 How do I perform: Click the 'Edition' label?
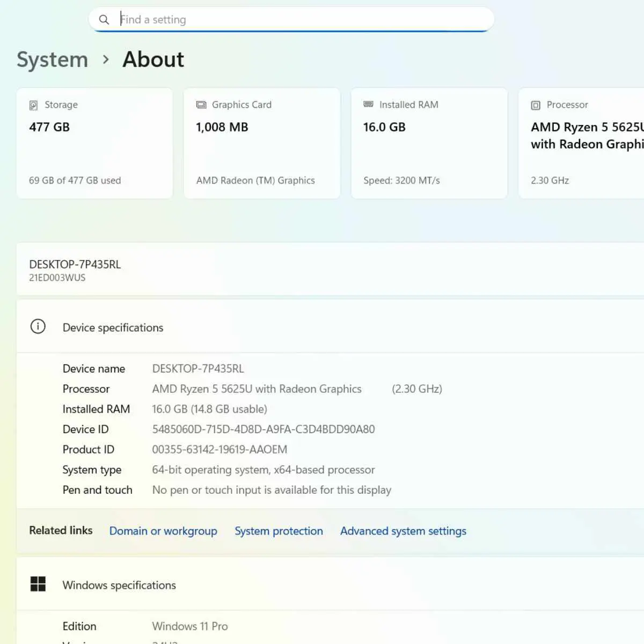(x=79, y=626)
